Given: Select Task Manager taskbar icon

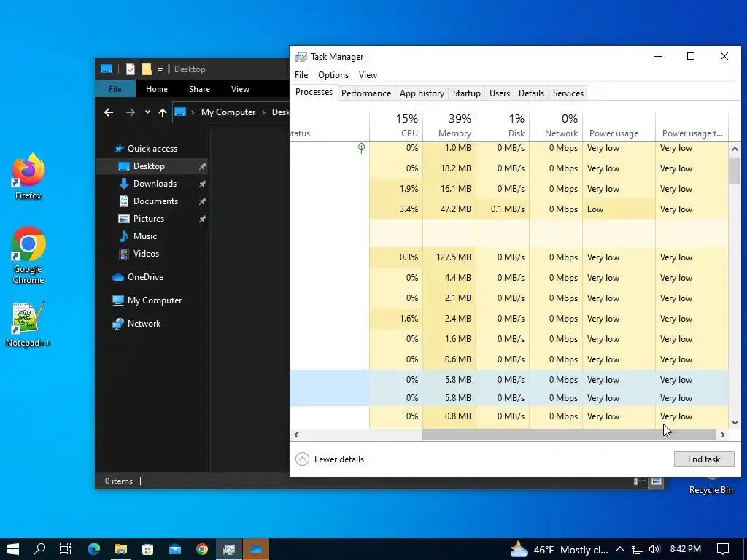Looking at the screenshot, I should point(229,549).
